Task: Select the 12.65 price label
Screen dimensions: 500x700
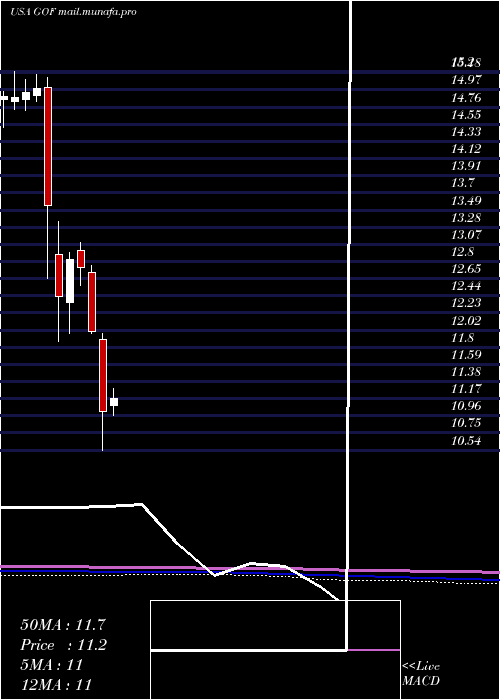Action: tap(467, 269)
